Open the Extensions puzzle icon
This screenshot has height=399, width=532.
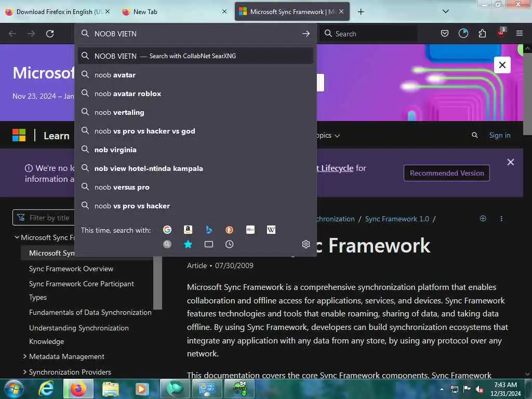[x=482, y=33]
